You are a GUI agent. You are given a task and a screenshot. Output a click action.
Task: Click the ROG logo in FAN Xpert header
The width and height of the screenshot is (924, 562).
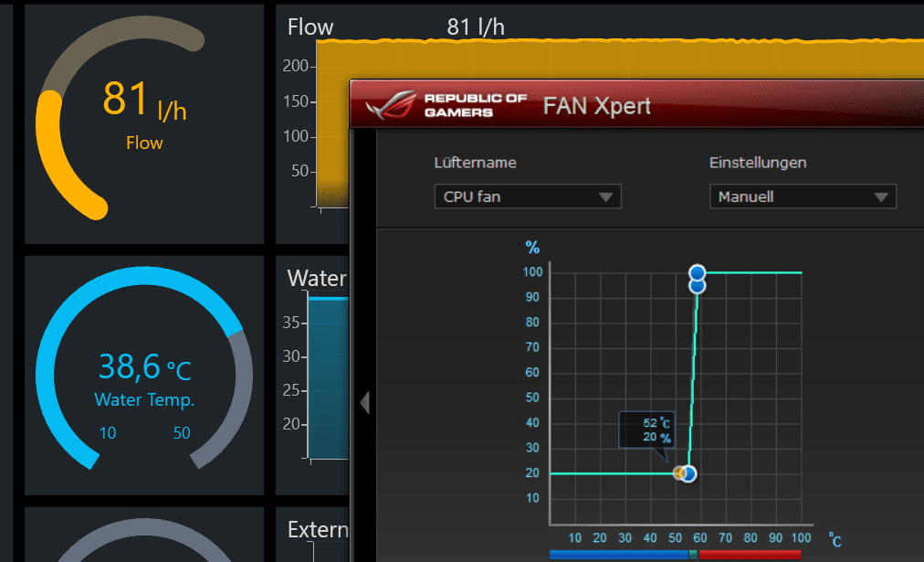click(x=391, y=106)
